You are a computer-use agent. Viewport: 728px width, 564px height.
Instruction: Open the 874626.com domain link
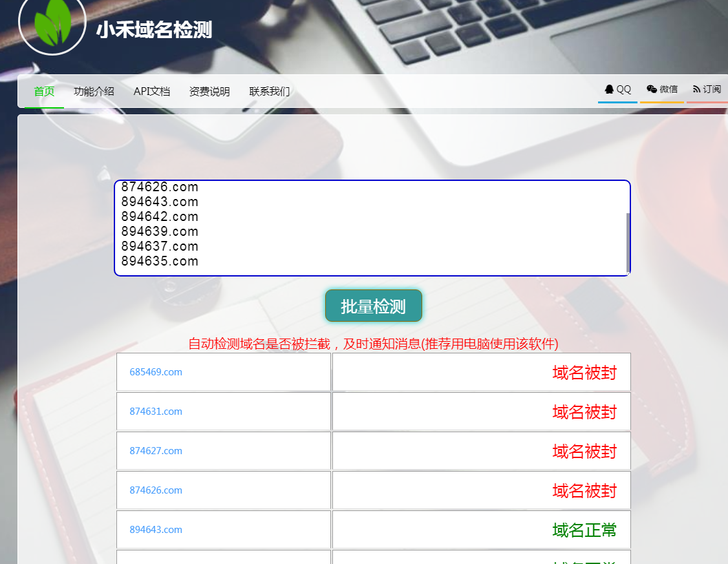point(156,490)
